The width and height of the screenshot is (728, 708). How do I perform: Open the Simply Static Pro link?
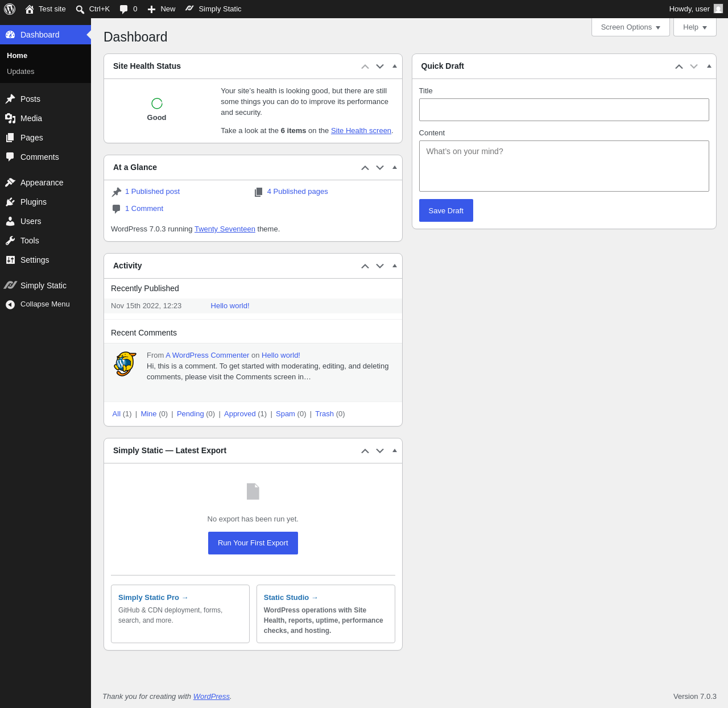point(153,598)
